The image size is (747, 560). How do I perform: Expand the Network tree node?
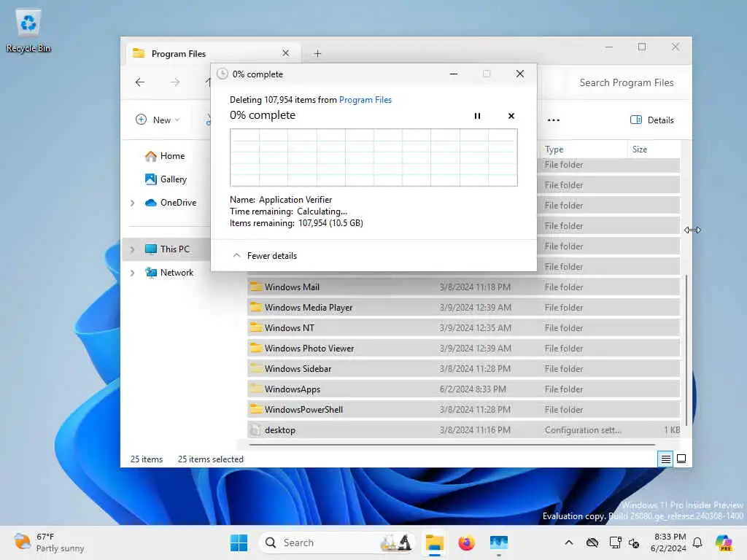pyautogui.click(x=133, y=273)
